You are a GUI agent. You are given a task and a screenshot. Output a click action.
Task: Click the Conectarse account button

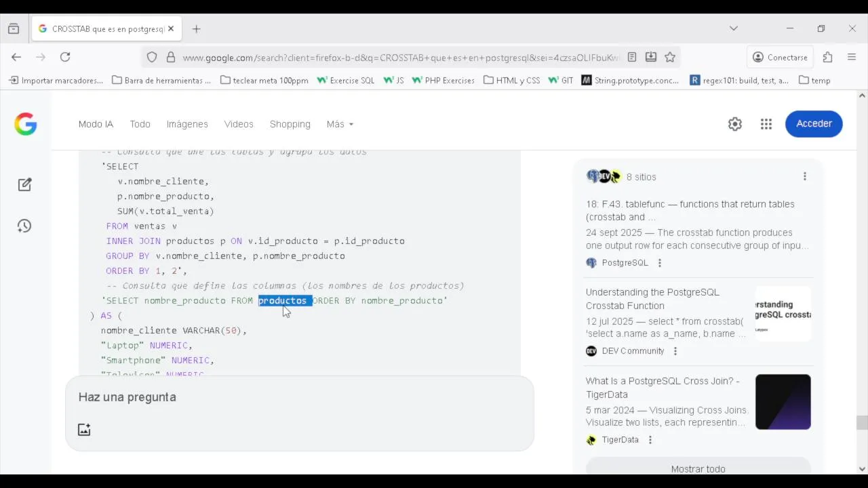780,58
